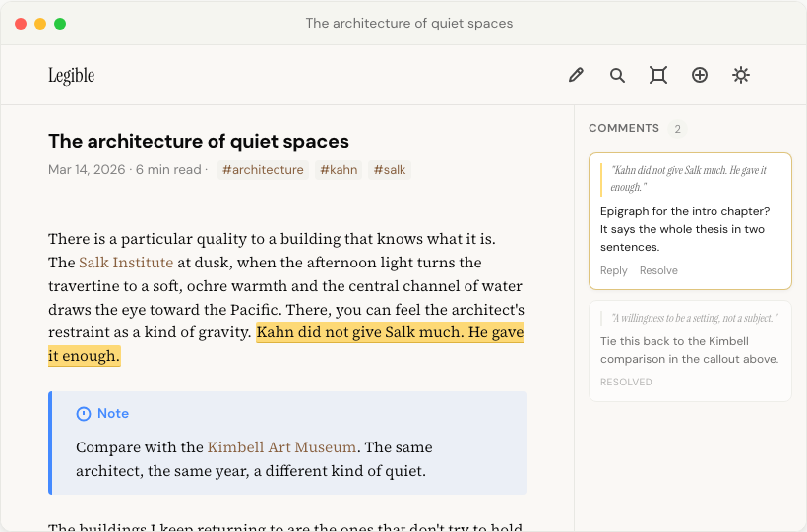This screenshot has width=807, height=532.
Task: Click the circled plus add icon
Action: pos(700,75)
